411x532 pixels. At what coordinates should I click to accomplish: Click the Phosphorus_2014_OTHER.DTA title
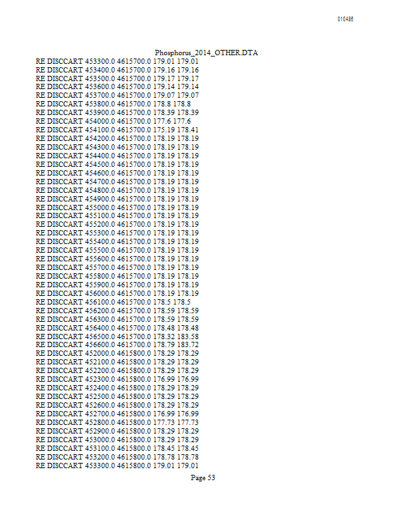(206, 53)
